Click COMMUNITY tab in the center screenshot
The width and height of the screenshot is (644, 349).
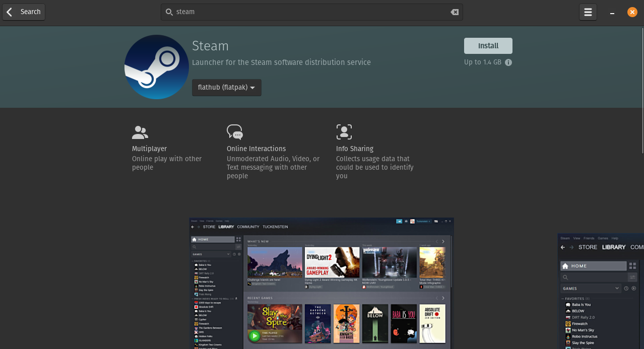pos(248,227)
